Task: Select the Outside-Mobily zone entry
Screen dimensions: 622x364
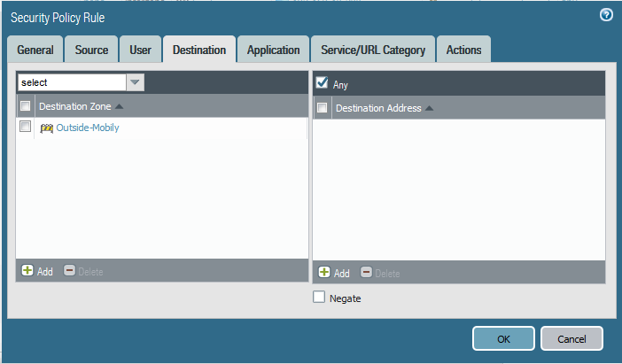Action: click(x=87, y=128)
